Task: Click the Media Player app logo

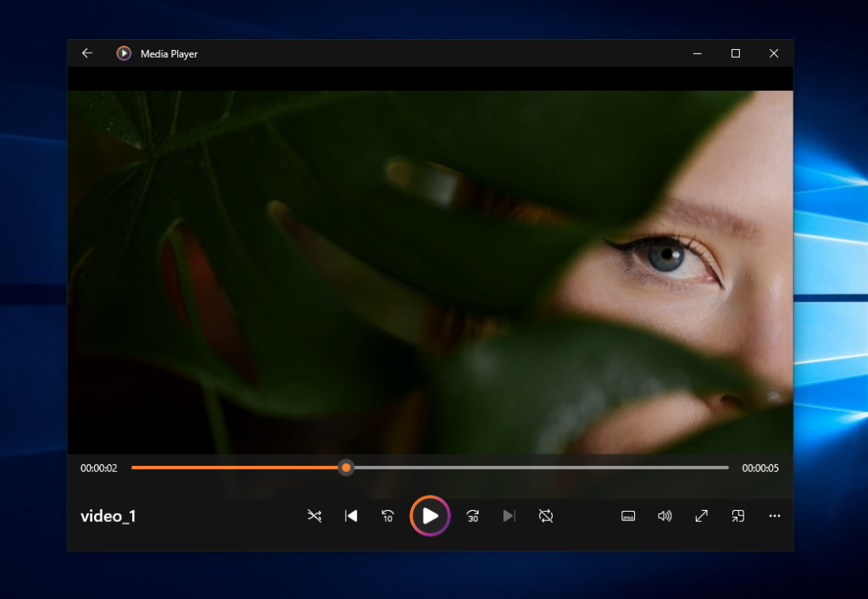Action: click(x=124, y=53)
